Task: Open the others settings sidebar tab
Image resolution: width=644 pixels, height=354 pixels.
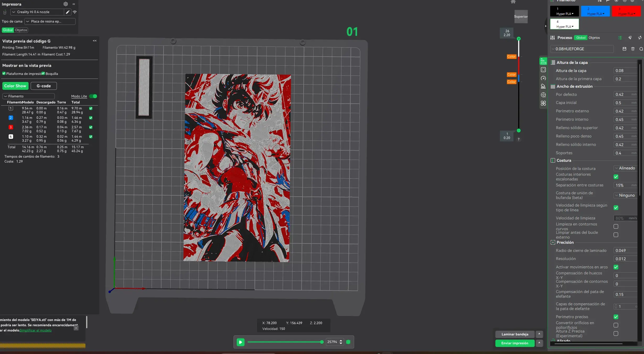Action: (543, 103)
